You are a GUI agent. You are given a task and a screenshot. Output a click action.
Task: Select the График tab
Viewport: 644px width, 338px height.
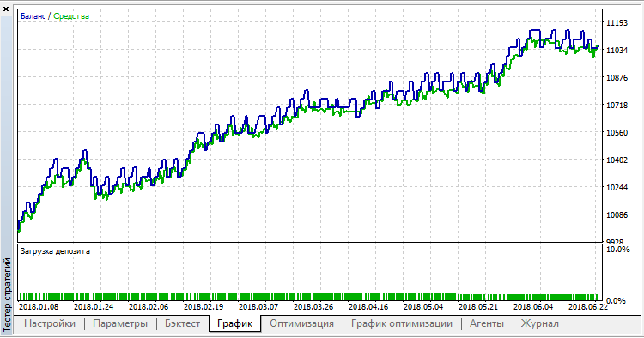coord(234,323)
